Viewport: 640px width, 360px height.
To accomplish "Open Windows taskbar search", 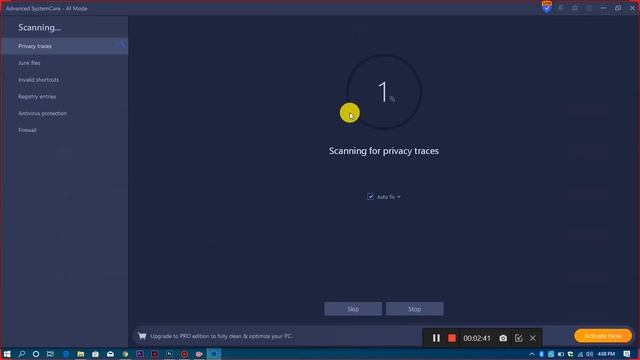I will [x=22, y=354].
